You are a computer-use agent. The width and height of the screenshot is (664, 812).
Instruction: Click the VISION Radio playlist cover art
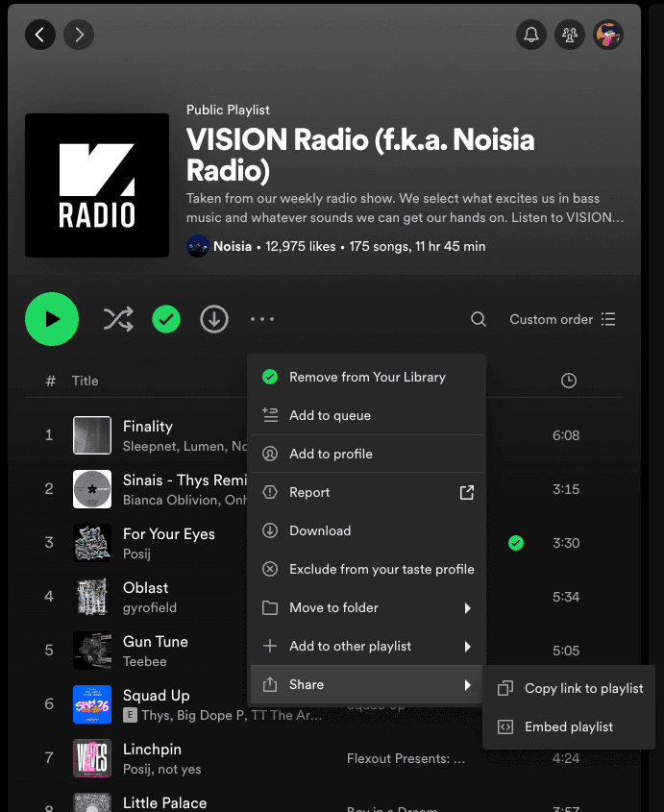coord(97,185)
